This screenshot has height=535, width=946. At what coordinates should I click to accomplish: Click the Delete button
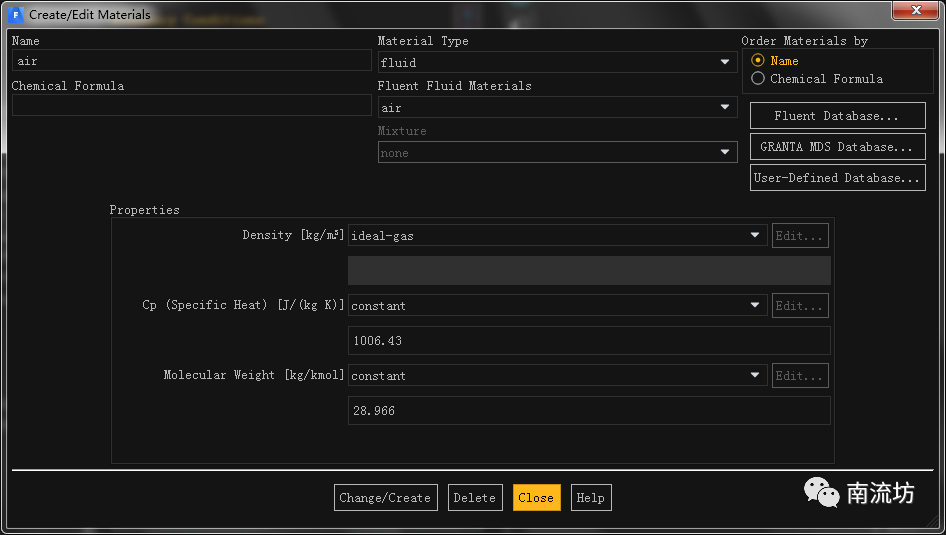[475, 498]
